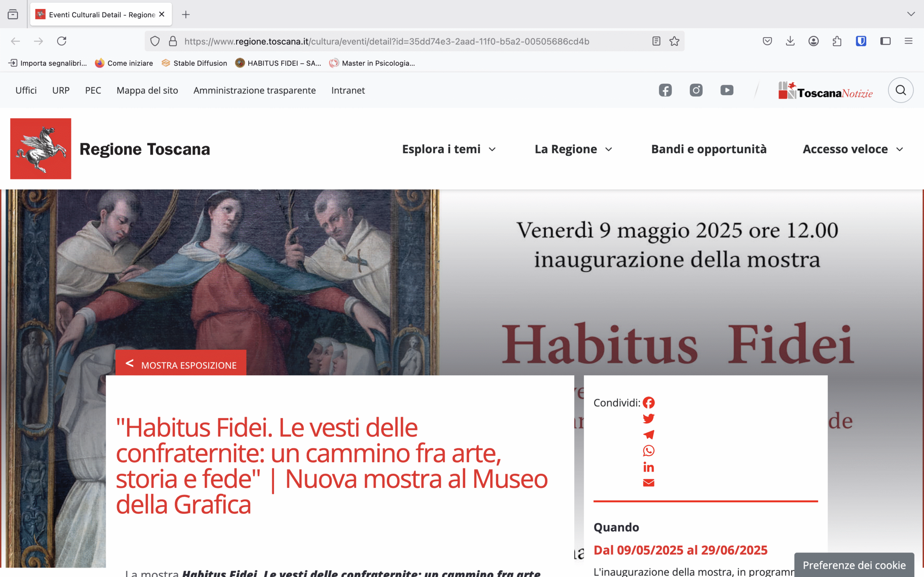Toggle the browser sidebar panel icon
Screen dimensions: 924x577
pos(885,41)
